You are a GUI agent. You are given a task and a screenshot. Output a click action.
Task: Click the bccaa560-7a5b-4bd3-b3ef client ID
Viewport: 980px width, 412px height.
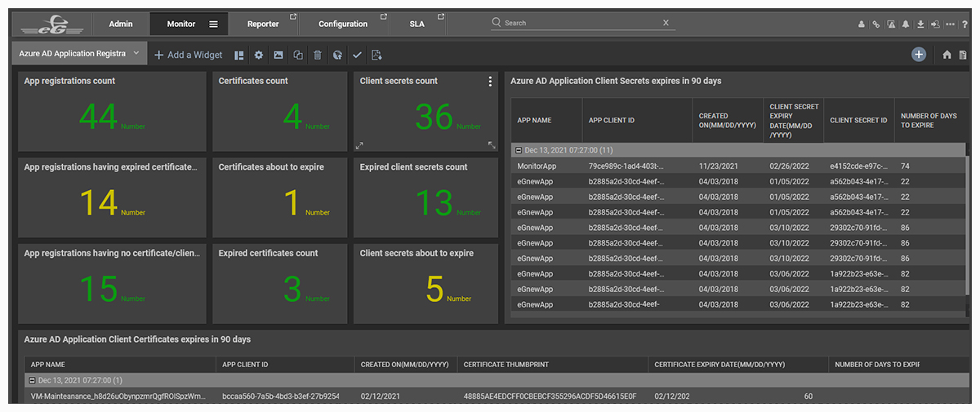pos(280,396)
